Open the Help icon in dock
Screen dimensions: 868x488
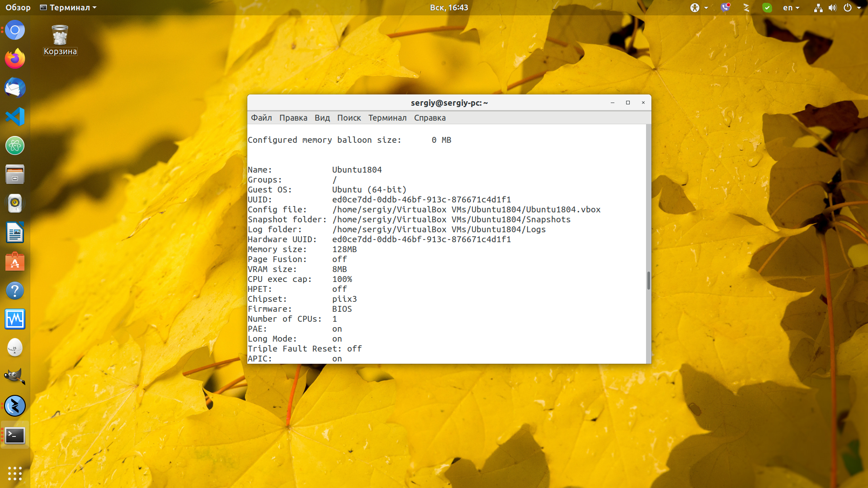(x=15, y=291)
